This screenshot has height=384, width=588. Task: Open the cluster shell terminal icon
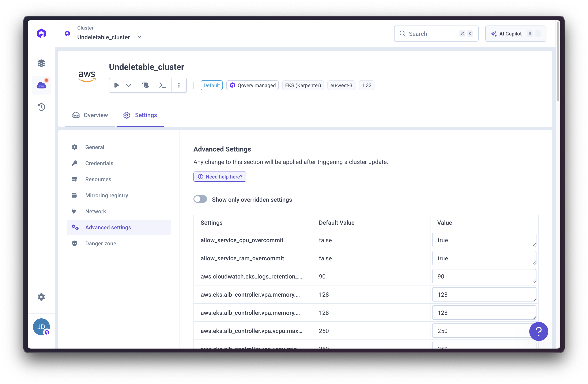162,85
